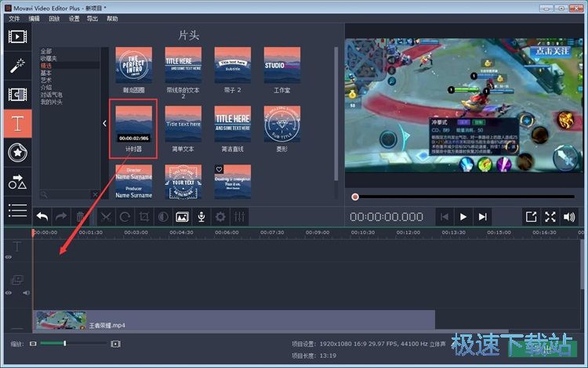The width and height of the screenshot is (588, 368).
Task: Select the titles T tab
Action: (x=17, y=124)
